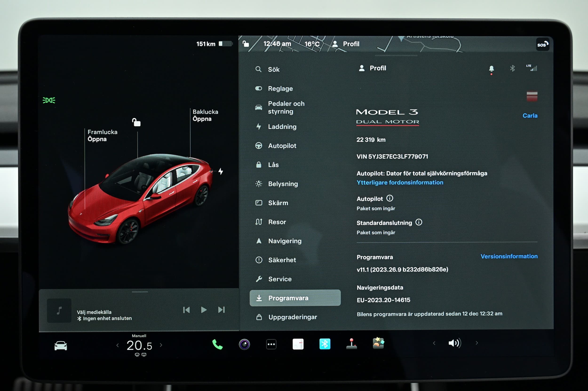Viewport: 588px width, 391px height.
Task: Tap the speaker volume icon
Action: point(455,343)
